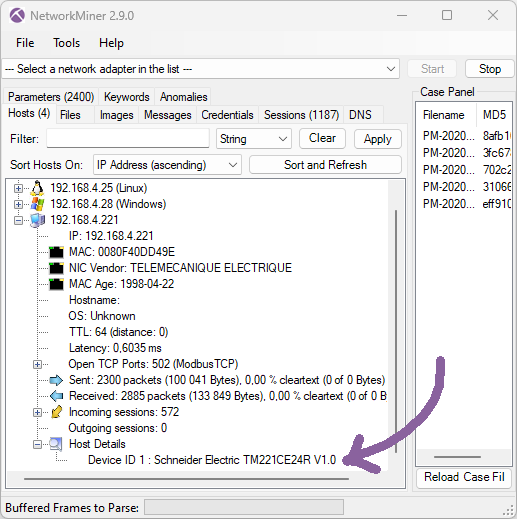Maximize the NetworkMiner window
517x519 pixels.
coord(447,15)
